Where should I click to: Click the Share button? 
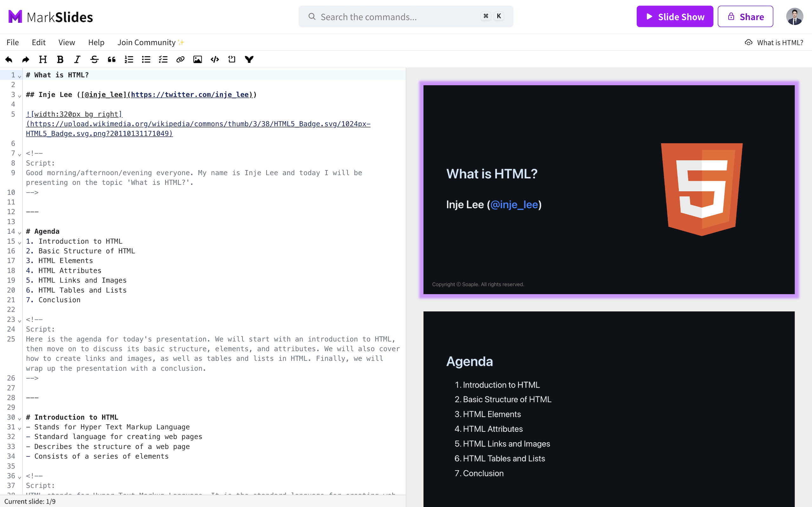click(745, 17)
